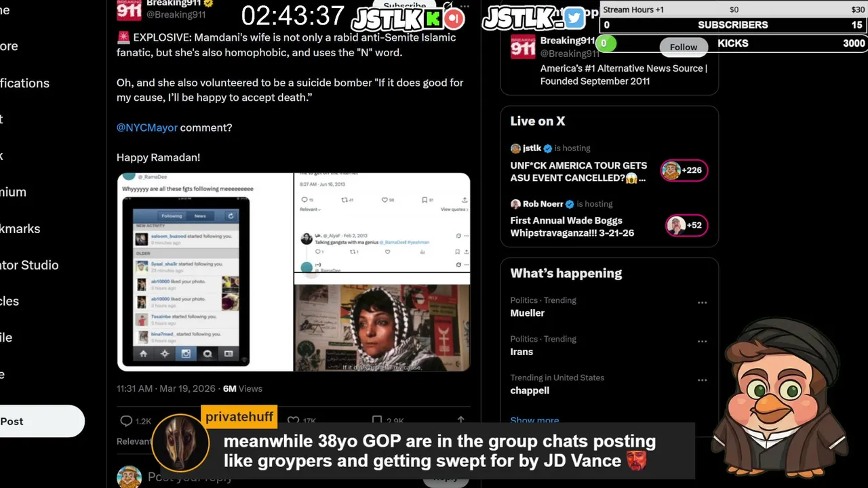Click the share icon under the post
Screen dimensions: 868x488
coord(461,421)
